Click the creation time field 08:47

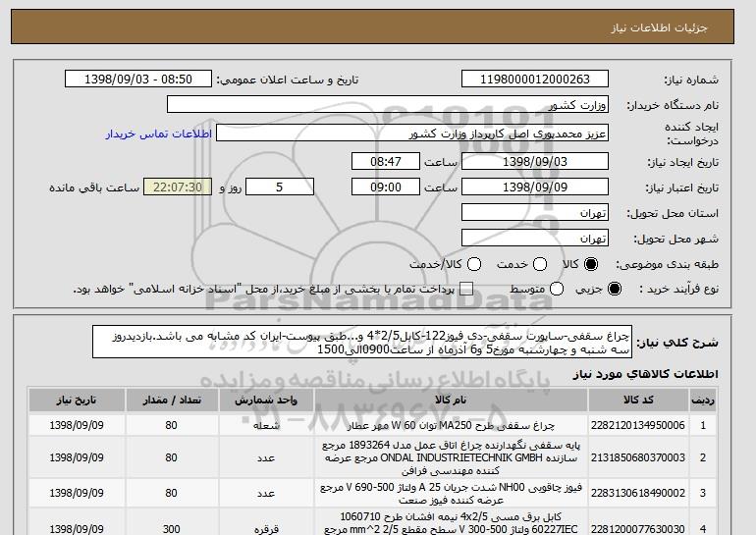(386, 161)
